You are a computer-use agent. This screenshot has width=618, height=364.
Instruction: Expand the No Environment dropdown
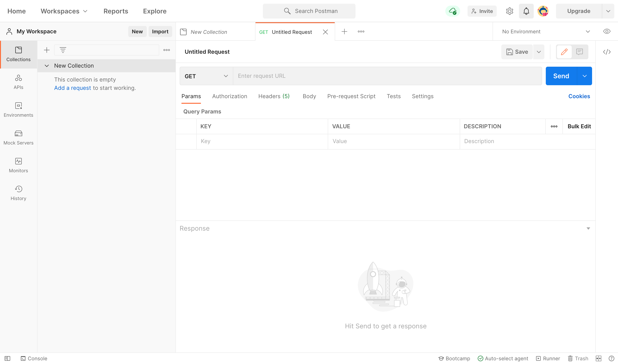tap(545, 31)
